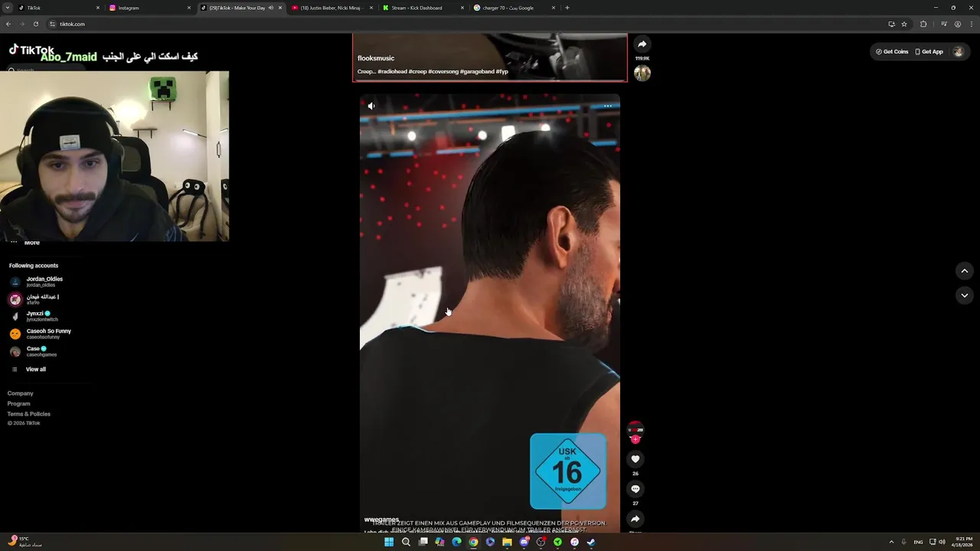Open Windows taskbar search
Image resolution: width=980 pixels, height=551 pixels.
[406, 542]
